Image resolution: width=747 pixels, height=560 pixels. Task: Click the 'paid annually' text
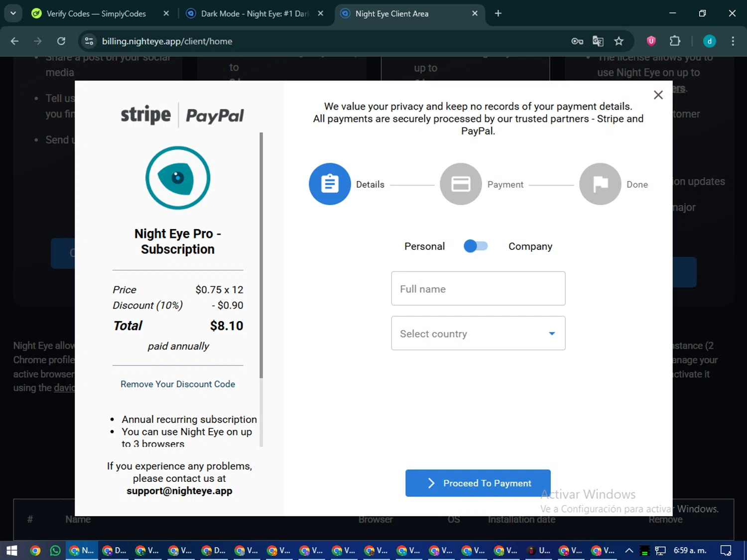click(178, 346)
